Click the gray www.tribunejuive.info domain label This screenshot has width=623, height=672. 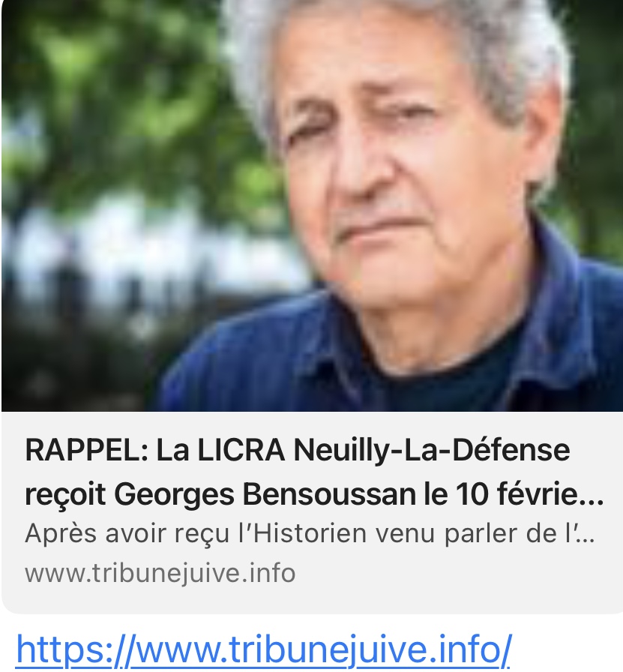point(160,574)
